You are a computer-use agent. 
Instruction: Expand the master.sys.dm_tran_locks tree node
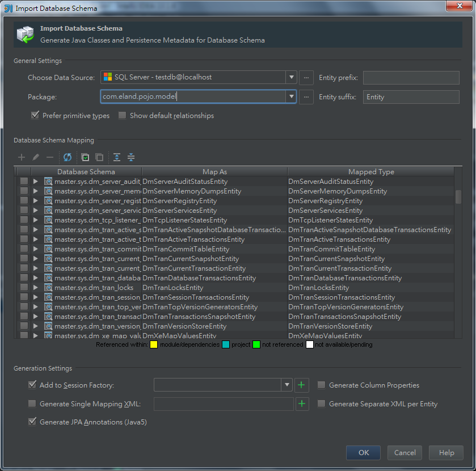pos(35,287)
